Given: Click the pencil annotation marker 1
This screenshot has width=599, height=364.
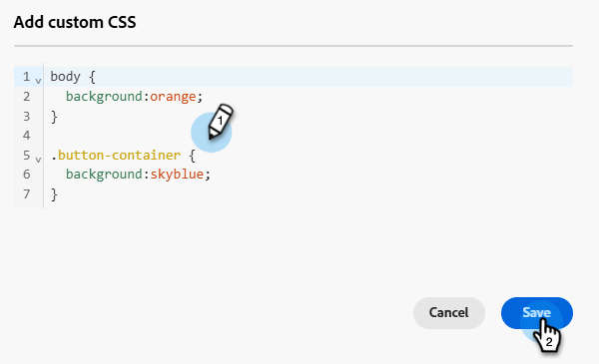Looking at the screenshot, I should click(220, 122).
